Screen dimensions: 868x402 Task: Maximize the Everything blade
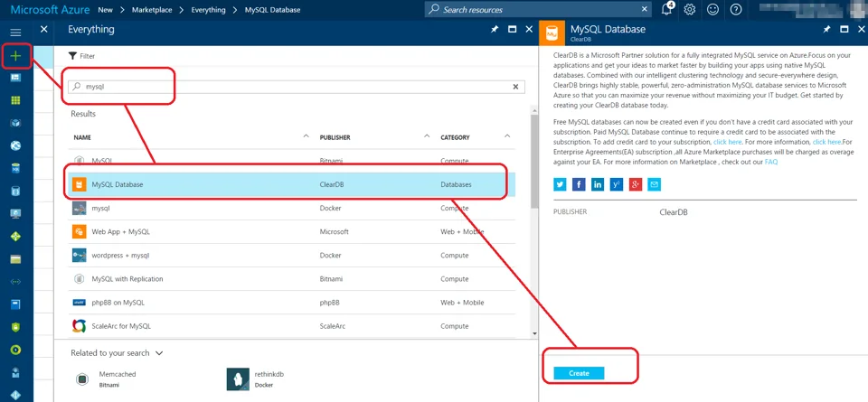512,29
